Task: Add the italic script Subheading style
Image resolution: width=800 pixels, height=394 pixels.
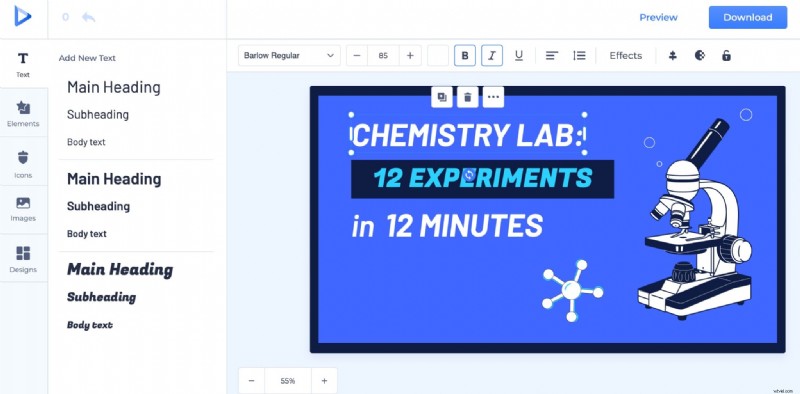Action: (102, 298)
